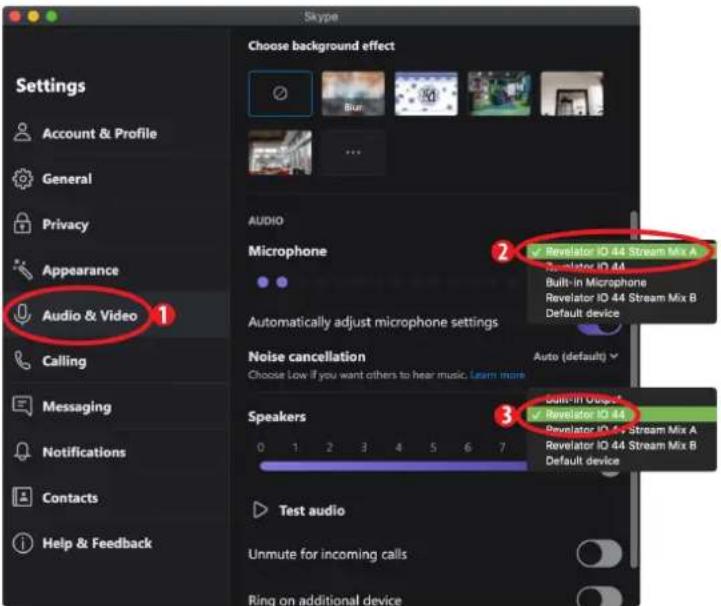The image size is (721, 606).
Task: Choose the white doorway background thumbnail
Action: click(572, 93)
